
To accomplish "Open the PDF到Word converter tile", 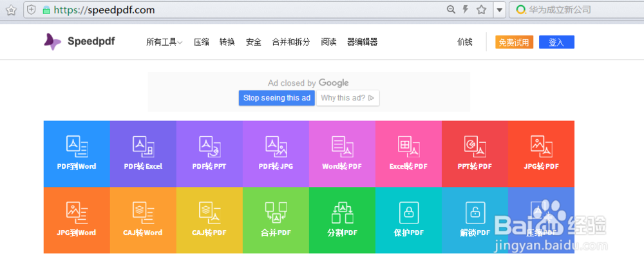I will coord(77,154).
